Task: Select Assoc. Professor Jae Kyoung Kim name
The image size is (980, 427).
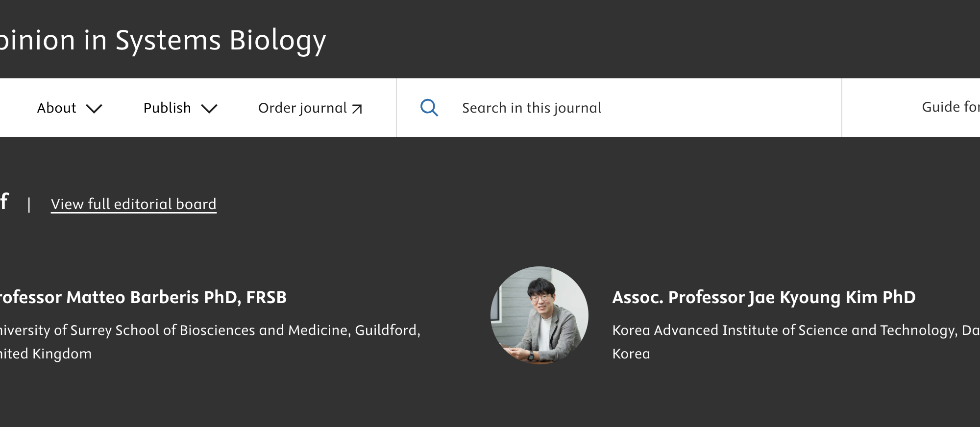Action: 764,297
